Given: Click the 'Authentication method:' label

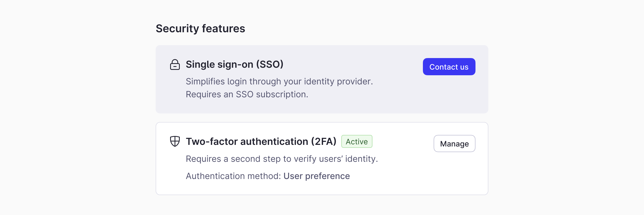Looking at the screenshot, I should point(233,176).
